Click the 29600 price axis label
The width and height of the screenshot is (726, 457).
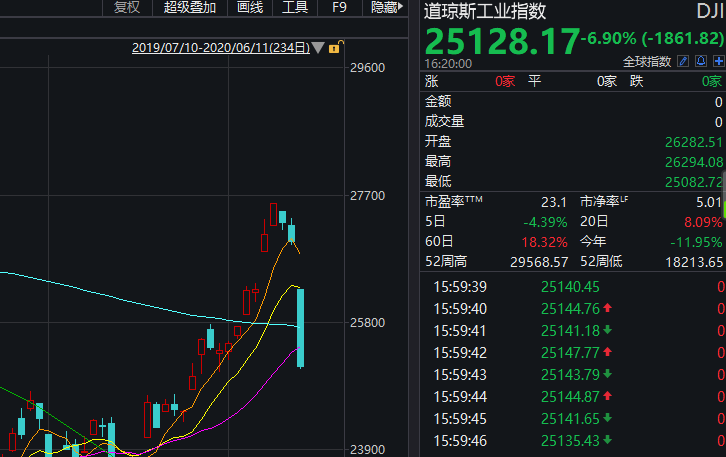click(368, 68)
